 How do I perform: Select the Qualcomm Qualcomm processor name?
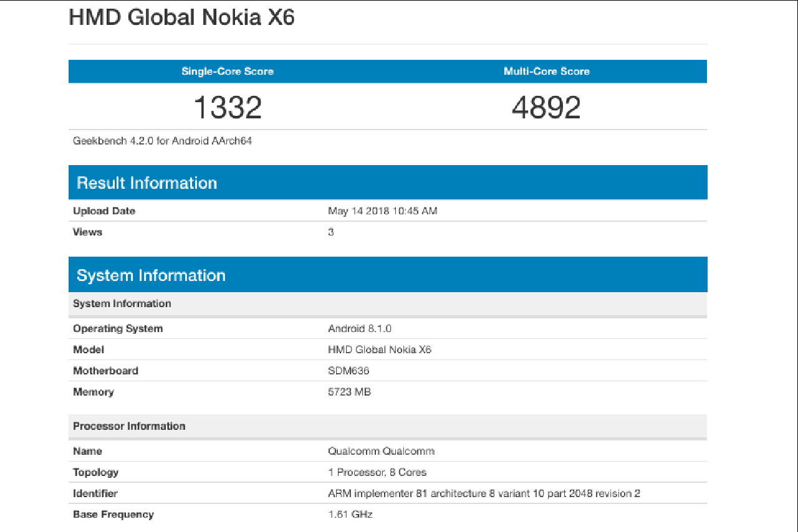tap(381, 452)
